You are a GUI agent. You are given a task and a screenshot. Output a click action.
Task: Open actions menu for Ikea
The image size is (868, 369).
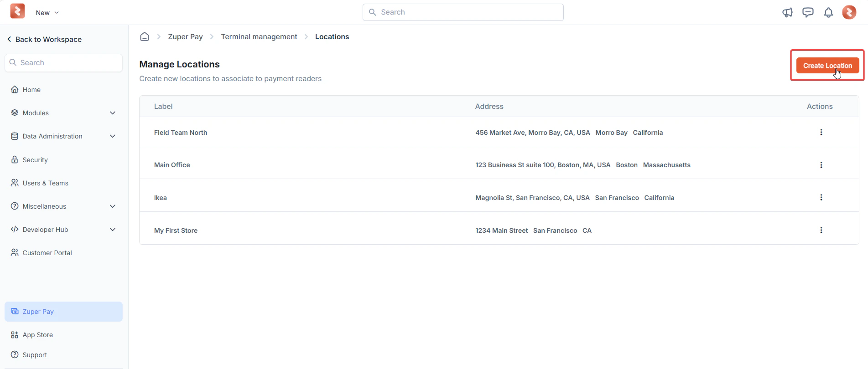(x=821, y=197)
